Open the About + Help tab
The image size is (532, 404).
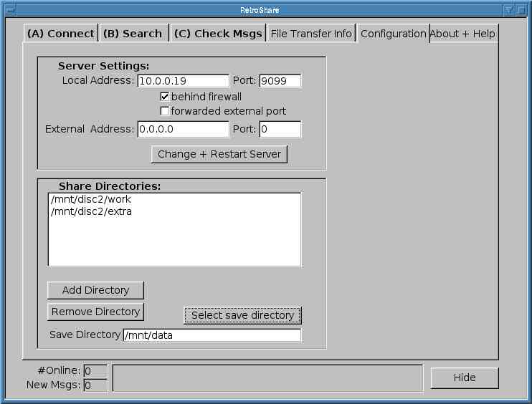click(x=462, y=34)
